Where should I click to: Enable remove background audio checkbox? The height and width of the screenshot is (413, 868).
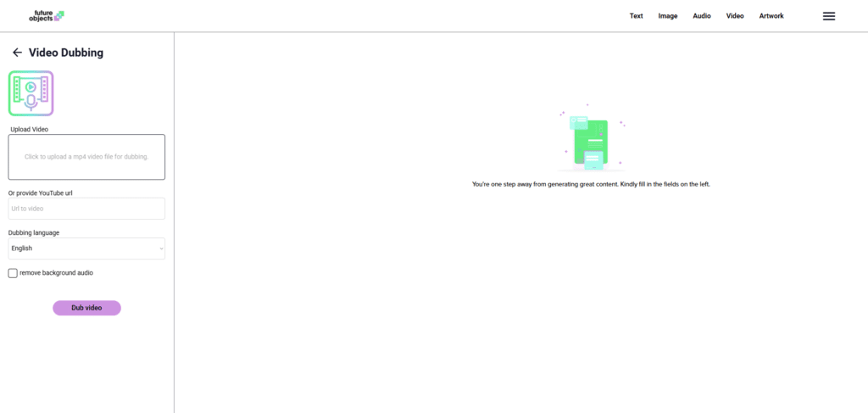pyautogui.click(x=13, y=273)
